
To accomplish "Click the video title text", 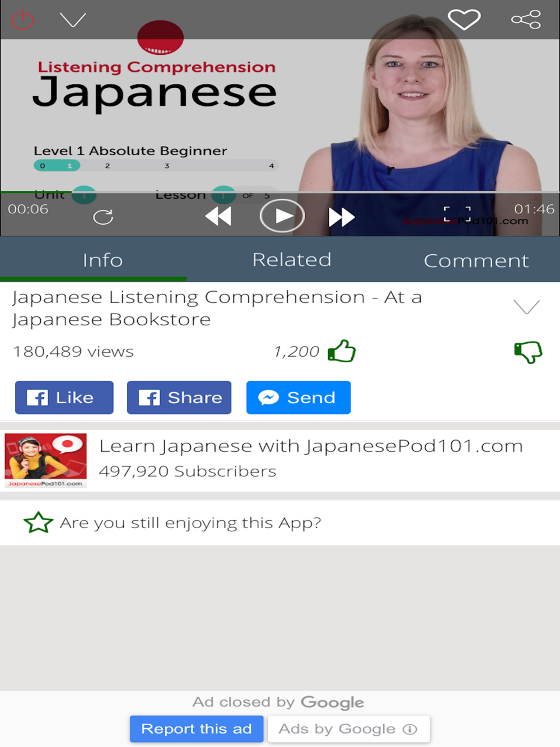I will pyautogui.click(x=217, y=308).
